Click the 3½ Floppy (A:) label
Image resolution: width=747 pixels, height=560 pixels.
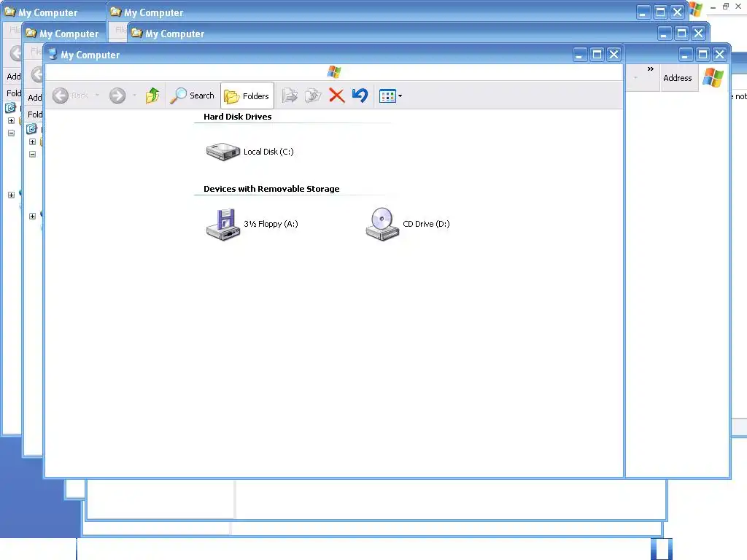[271, 225]
